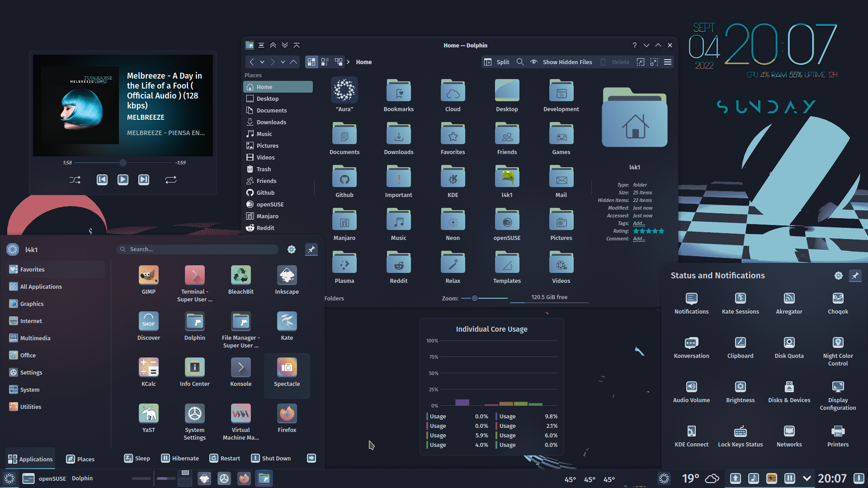868x488 pixels.
Task: Open Konversation tray entry
Action: click(691, 348)
